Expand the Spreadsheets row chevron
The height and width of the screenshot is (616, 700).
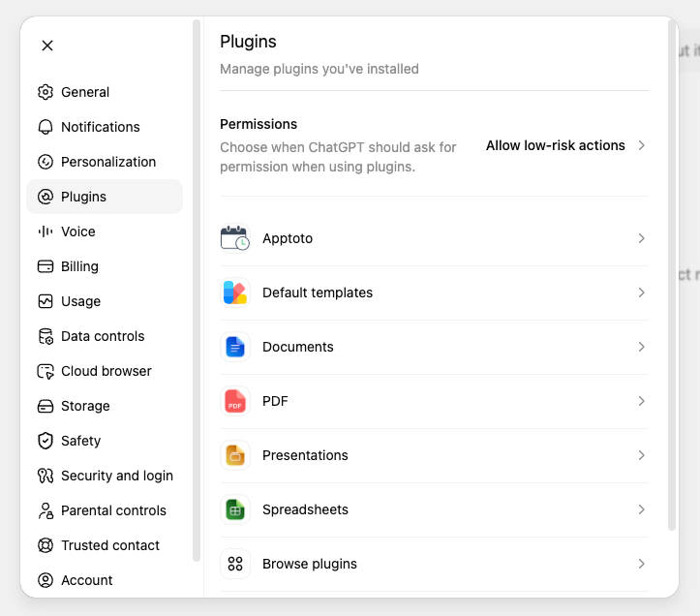(x=642, y=509)
